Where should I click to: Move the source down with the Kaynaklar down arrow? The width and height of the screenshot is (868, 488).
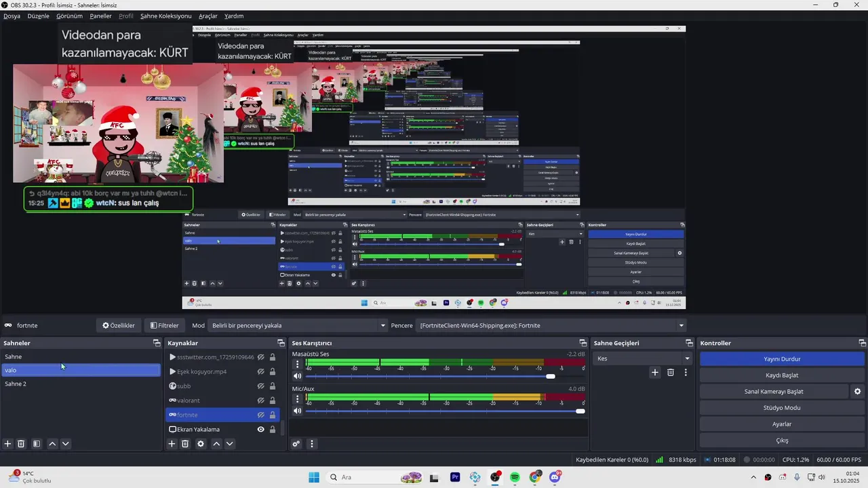click(x=229, y=444)
